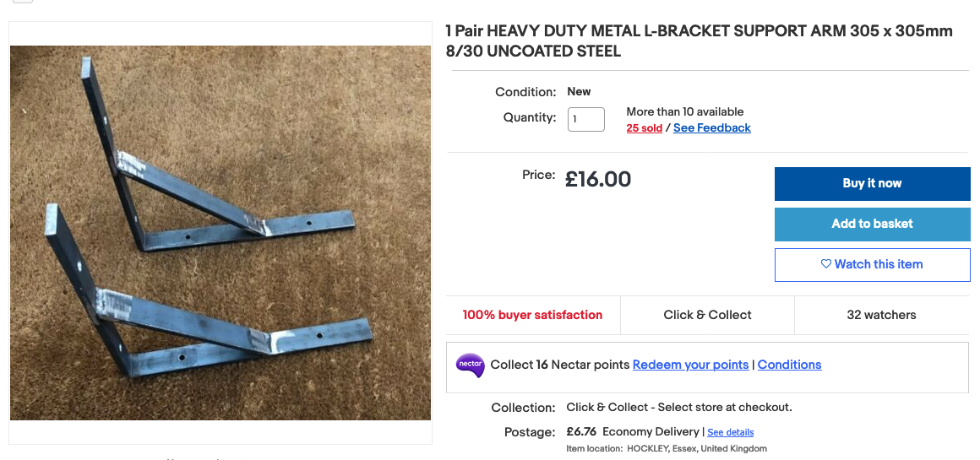Open the Nectar Conditions link

pyautogui.click(x=789, y=365)
